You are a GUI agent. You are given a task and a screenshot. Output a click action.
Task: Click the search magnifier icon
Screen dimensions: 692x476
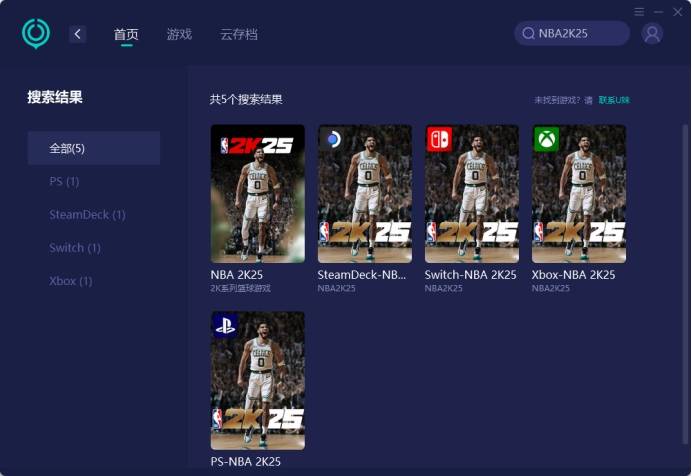[529, 34]
